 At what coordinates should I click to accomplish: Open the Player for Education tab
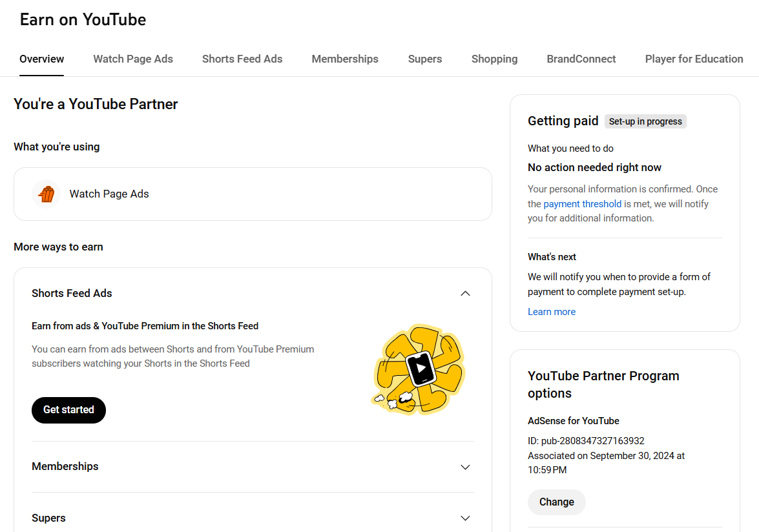694,59
